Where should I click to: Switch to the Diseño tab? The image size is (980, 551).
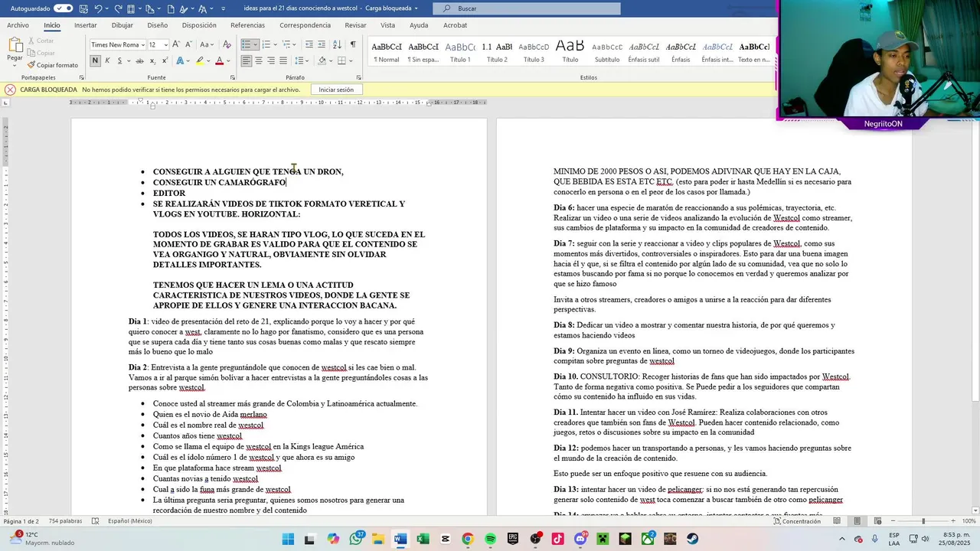158,25
